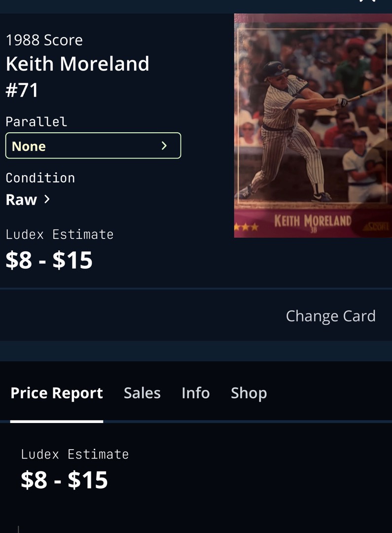Screen dimensions: 392x533
Task: Tap the top Ludex Estimate $8 - $15 value
Action: coord(49,261)
